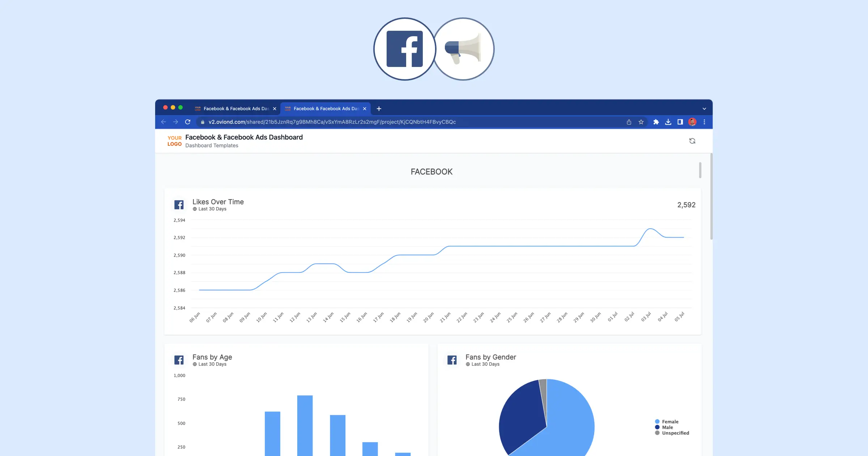Open the extensions puzzle icon

click(656, 122)
